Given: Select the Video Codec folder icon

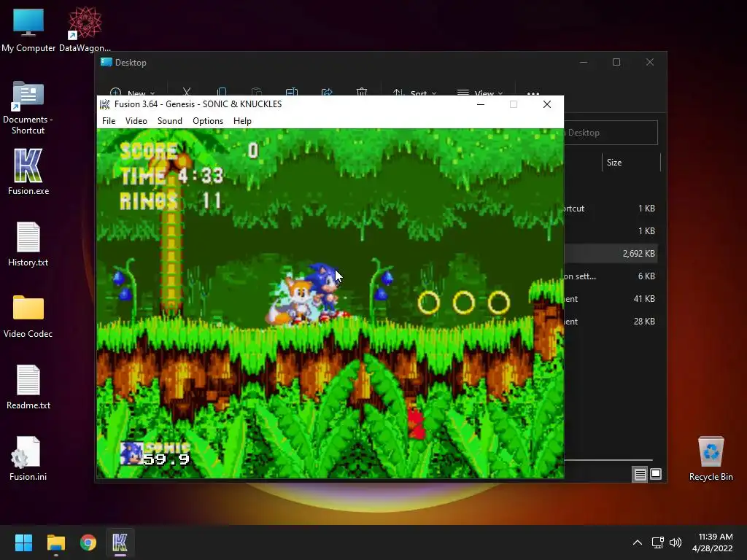Looking at the screenshot, I should point(28,315).
